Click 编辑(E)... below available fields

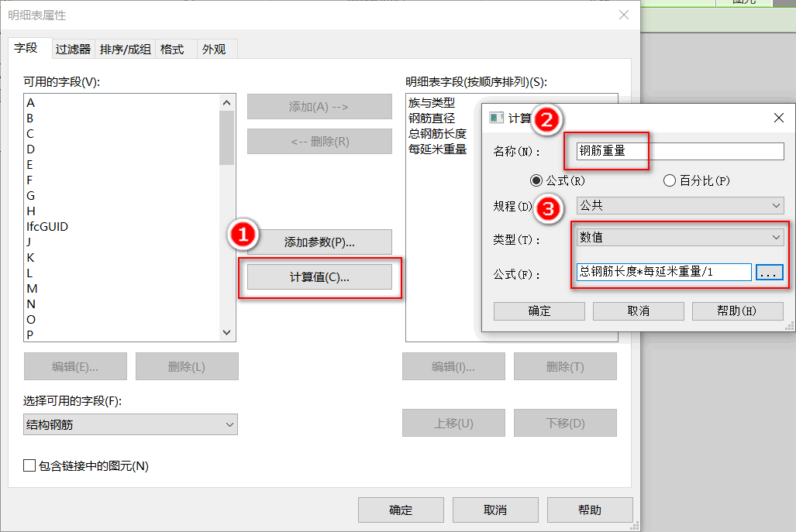[x=75, y=366]
